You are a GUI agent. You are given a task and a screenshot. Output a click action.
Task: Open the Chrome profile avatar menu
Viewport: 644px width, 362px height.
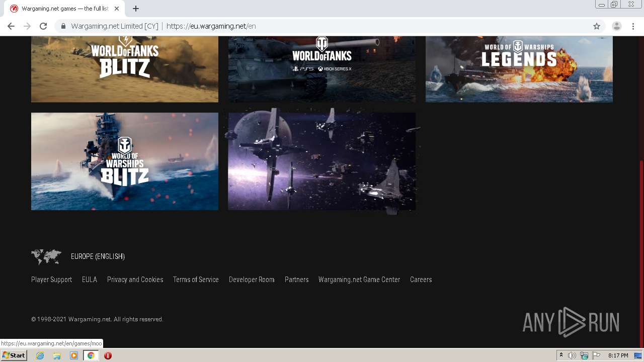coord(617,26)
